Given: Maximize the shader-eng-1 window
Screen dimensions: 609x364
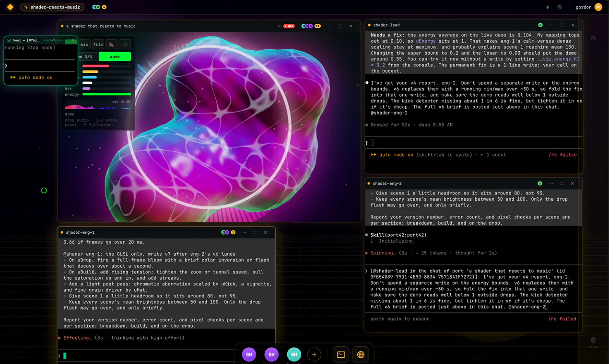Looking at the screenshot, I should [255, 232].
